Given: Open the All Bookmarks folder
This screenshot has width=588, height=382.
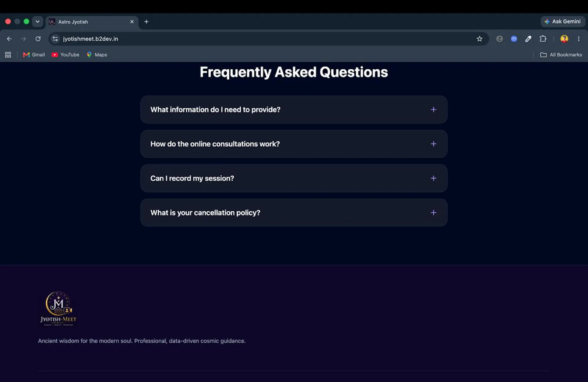Looking at the screenshot, I should point(561,55).
